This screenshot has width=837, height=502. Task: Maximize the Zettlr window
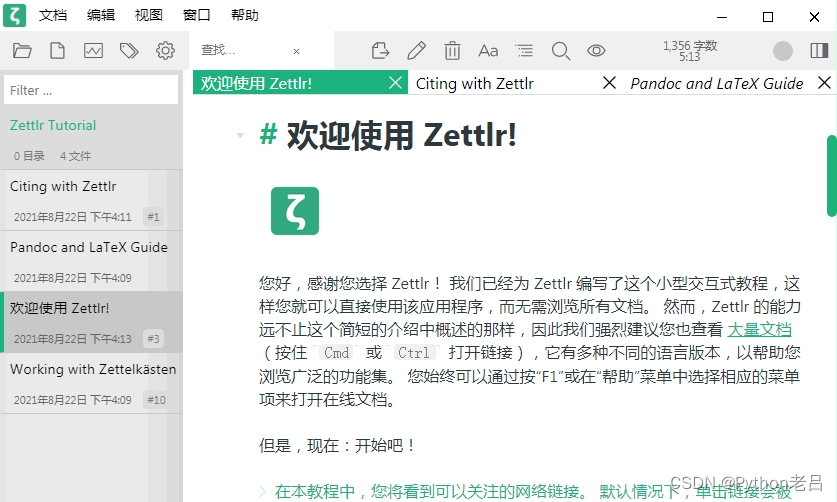pyautogui.click(x=768, y=17)
